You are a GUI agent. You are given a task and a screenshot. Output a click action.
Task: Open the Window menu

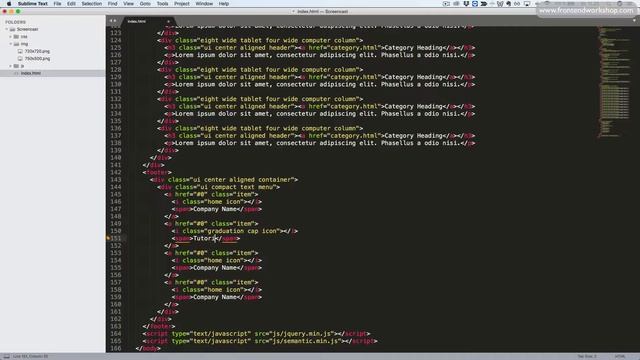point(204,4)
